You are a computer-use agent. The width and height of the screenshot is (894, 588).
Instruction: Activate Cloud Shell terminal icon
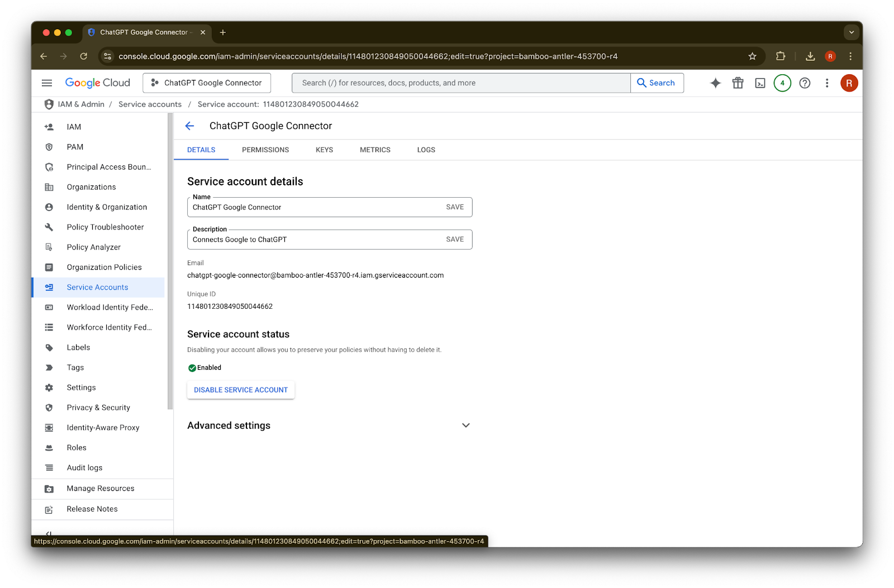[x=760, y=83]
